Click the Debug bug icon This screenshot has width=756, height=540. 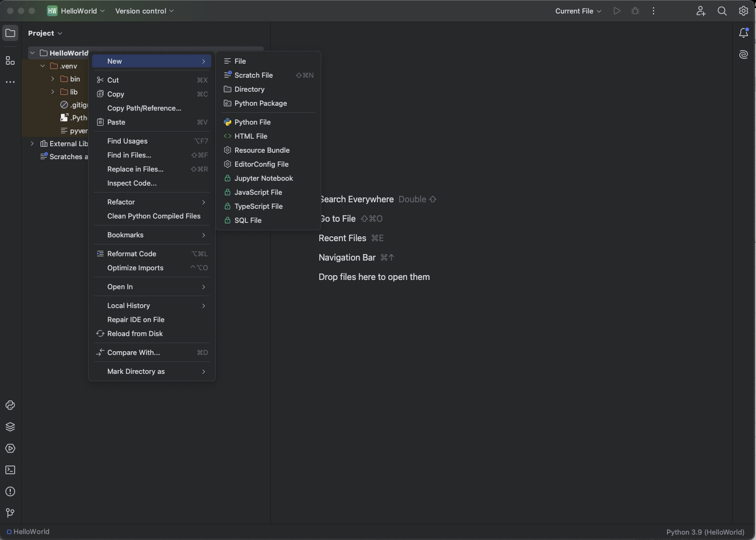pyautogui.click(x=635, y=11)
